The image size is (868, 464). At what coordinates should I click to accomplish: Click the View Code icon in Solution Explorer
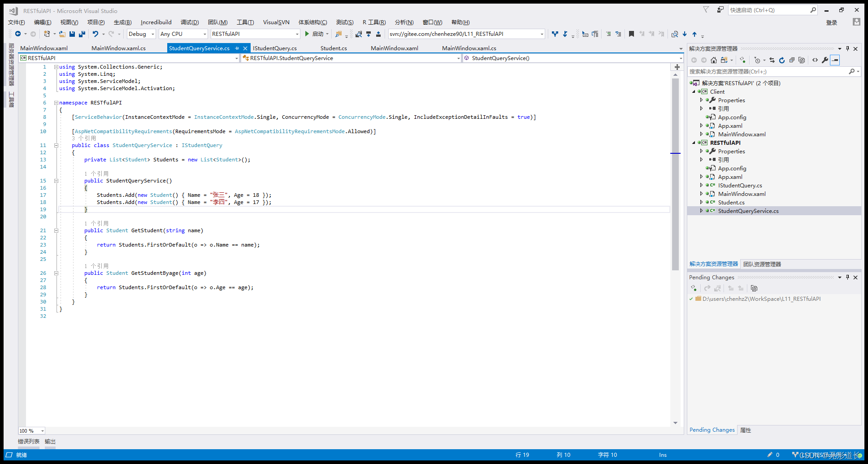tap(815, 60)
